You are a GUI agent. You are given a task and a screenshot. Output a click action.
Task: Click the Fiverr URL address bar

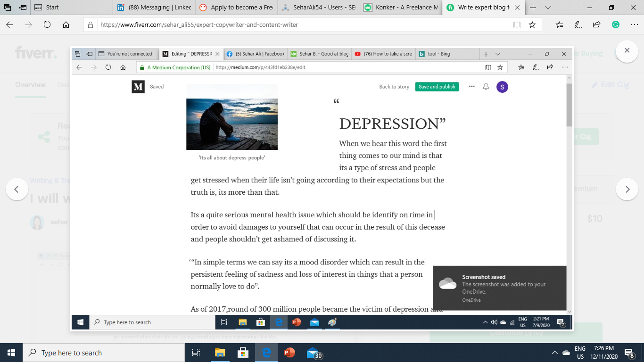pos(302,25)
